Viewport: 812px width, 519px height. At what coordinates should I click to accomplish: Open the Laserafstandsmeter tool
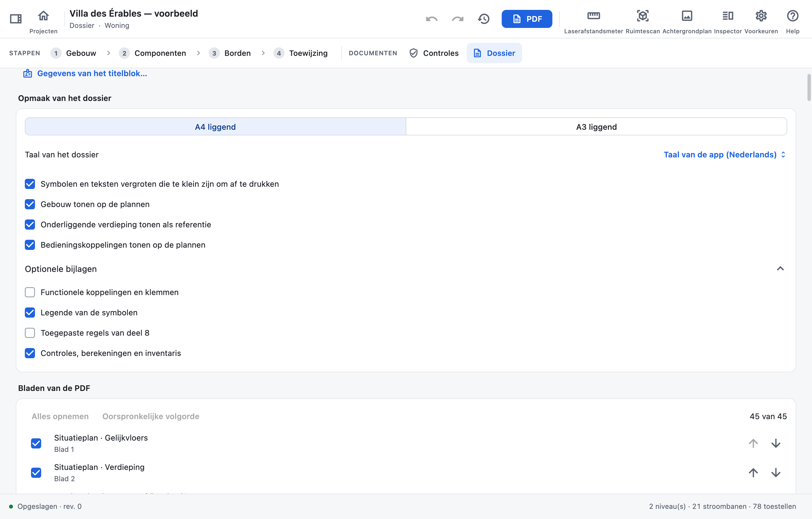(593, 16)
